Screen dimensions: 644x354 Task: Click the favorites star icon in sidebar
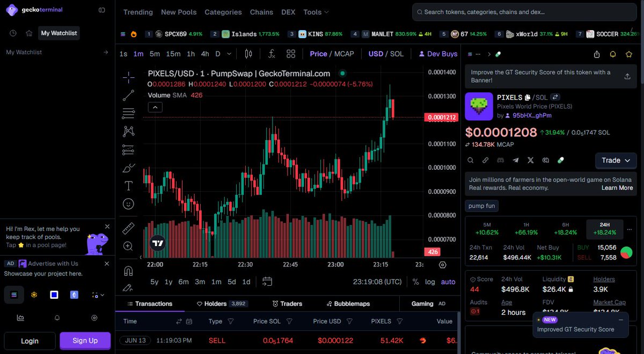[29, 33]
